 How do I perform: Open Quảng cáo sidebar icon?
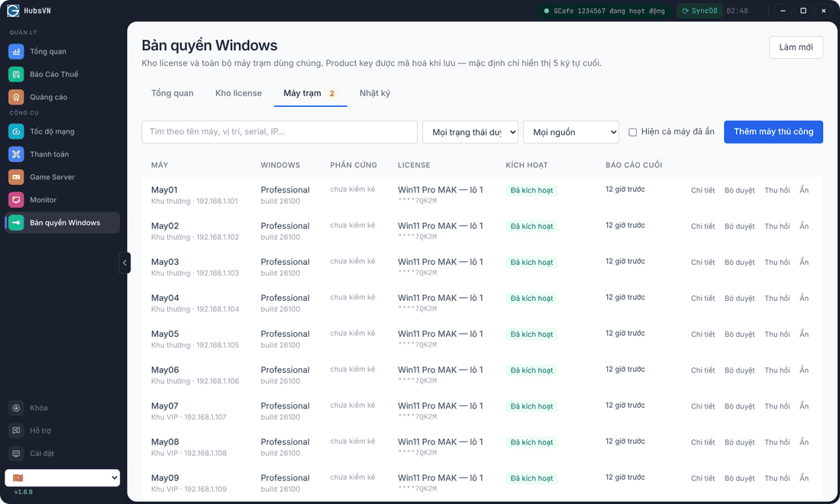pyautogui.click(x=16, y=97)
